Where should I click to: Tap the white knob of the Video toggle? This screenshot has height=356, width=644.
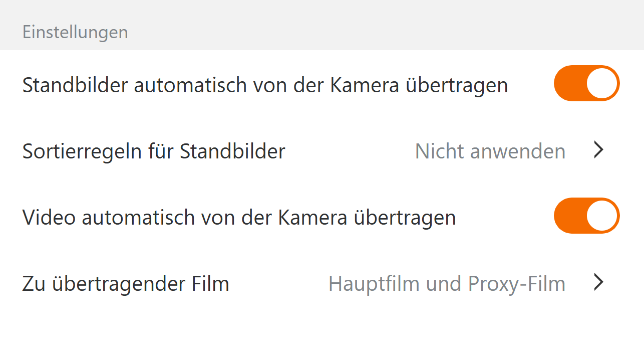(x=602, y=216)
